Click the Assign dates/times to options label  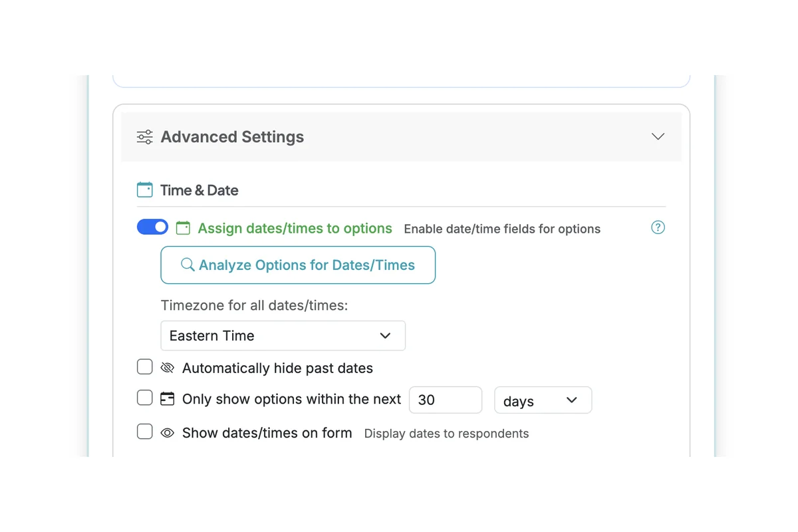295,227
